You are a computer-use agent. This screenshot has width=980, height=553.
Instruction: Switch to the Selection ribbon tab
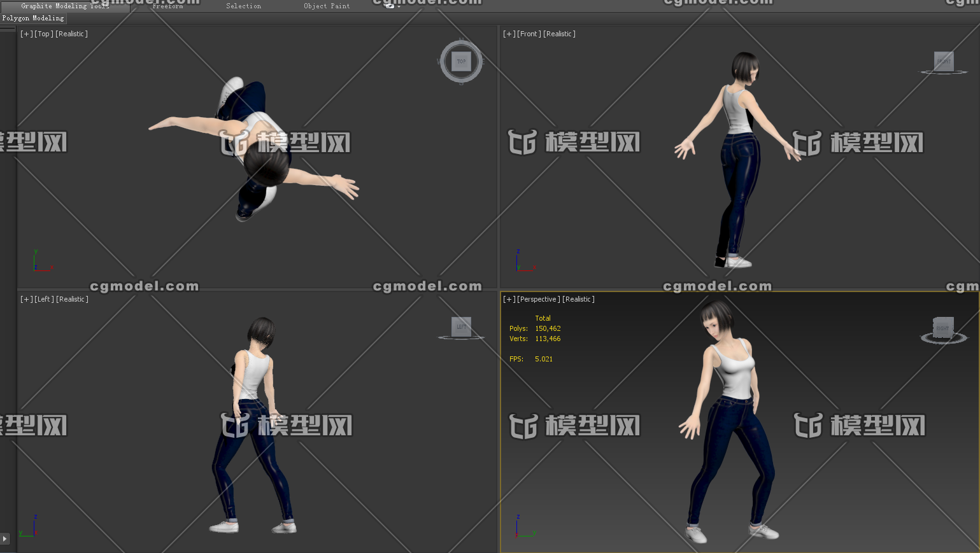pos(243,6)
